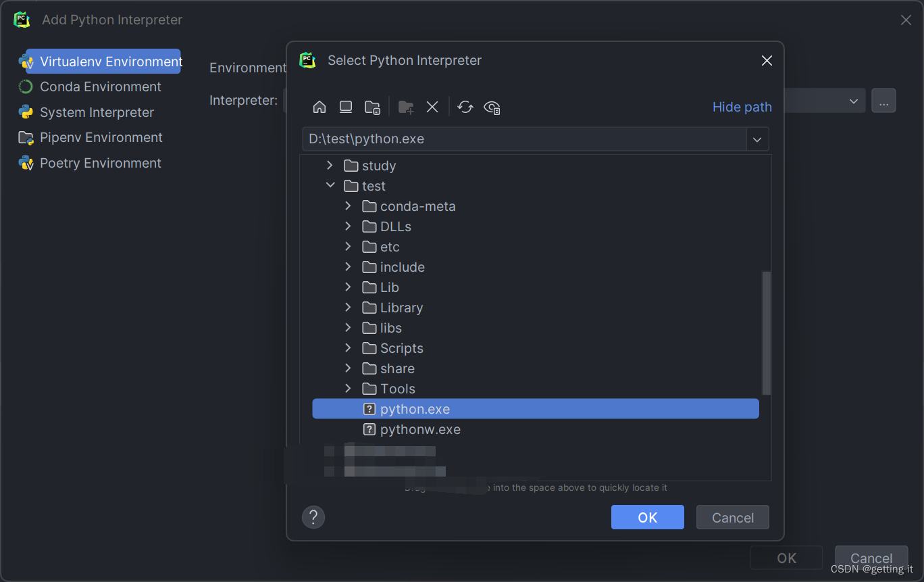Edit the path field showing D:\test\python.exe

click(524, 139)
